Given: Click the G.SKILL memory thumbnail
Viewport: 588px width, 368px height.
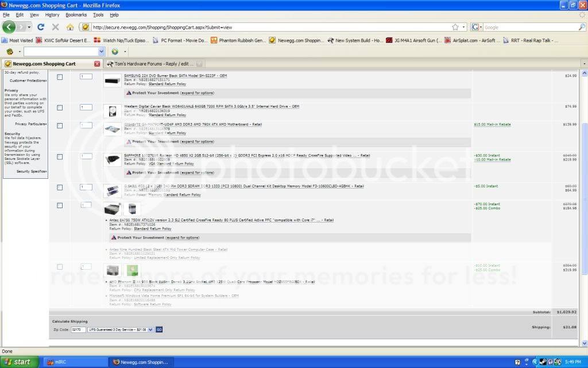Looking at the screenshot, I should (112, 191).
